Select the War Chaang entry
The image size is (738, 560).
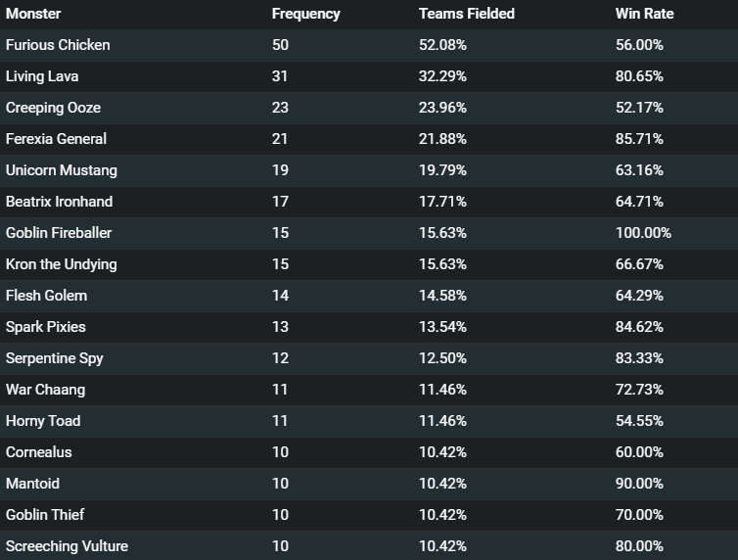pos(45,390)
